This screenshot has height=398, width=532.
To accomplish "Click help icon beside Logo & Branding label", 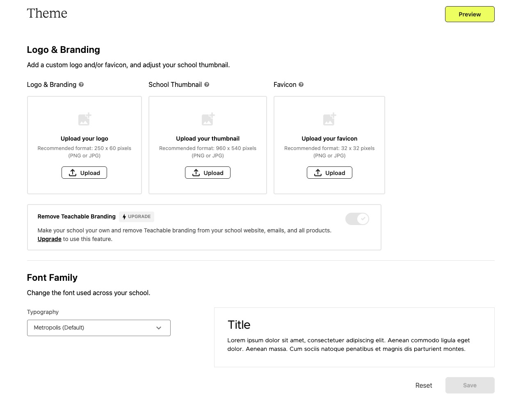I will [81, 84].
